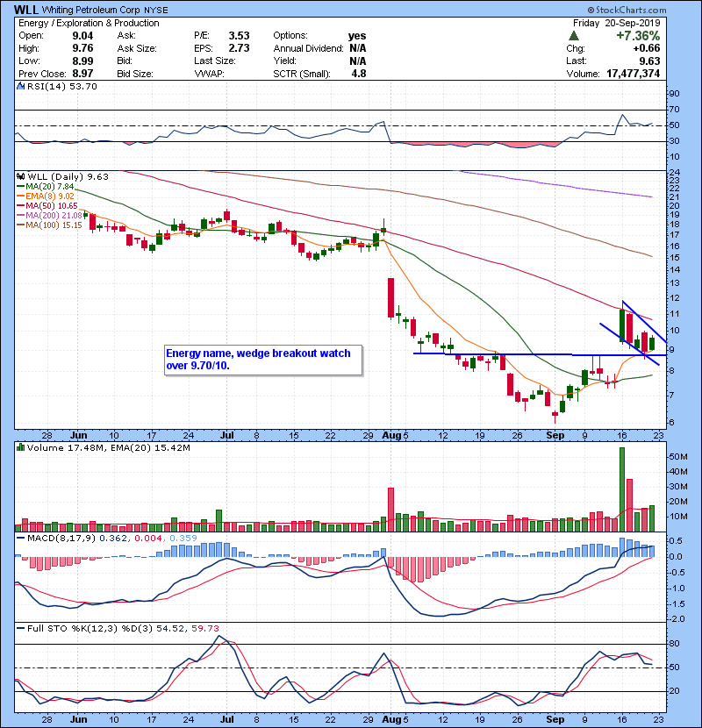The height and width of the screenshot is (728, 702).
Task: Click the NYSE exchange label
Action: (156, 11)
